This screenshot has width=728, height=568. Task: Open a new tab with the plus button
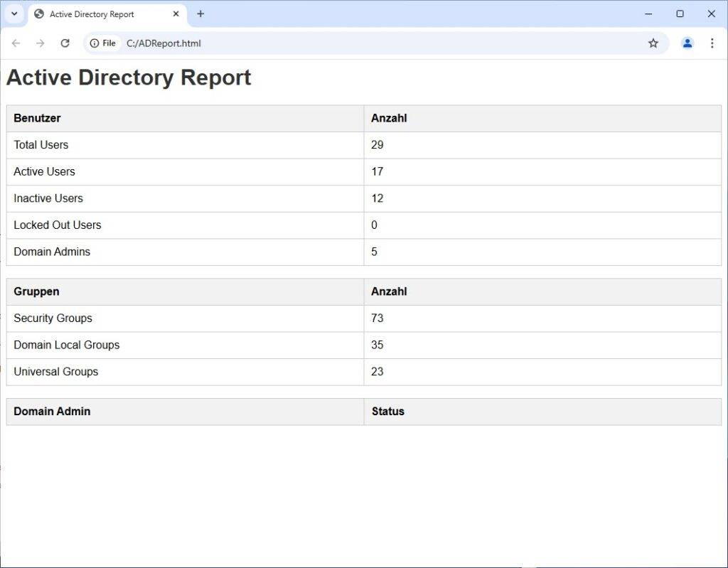coord(200,14)
